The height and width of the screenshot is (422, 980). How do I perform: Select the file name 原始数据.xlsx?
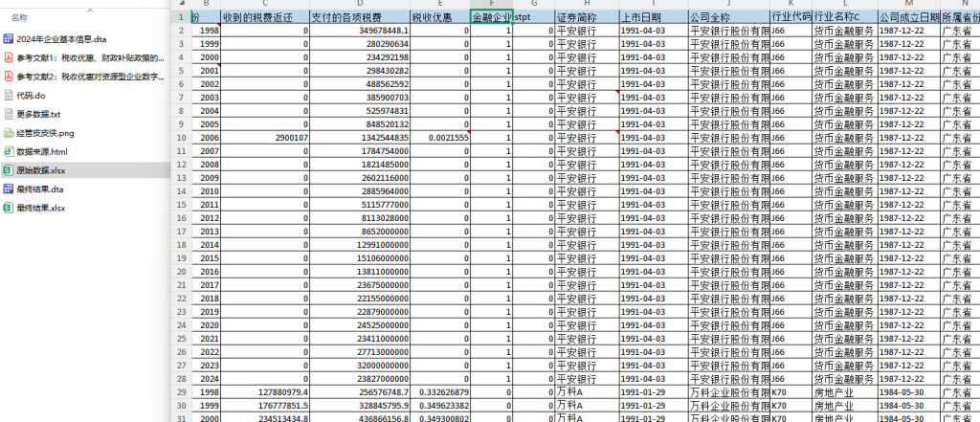(41, 170)
